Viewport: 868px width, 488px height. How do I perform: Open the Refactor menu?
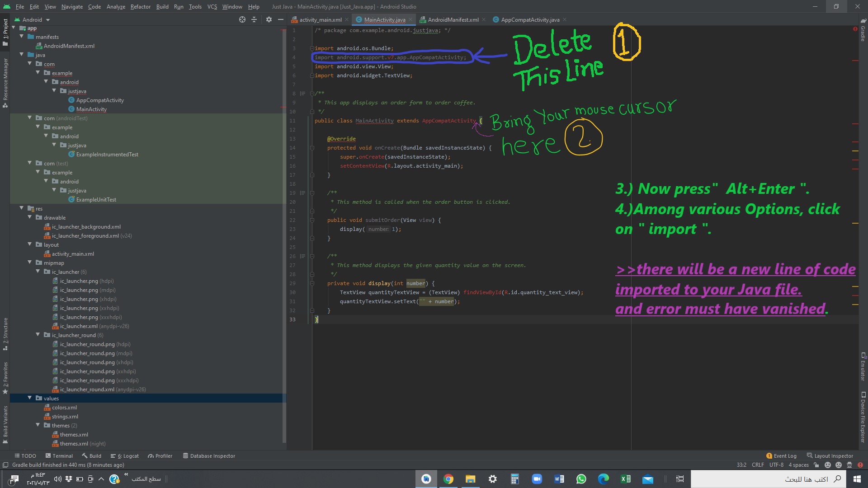140,7
